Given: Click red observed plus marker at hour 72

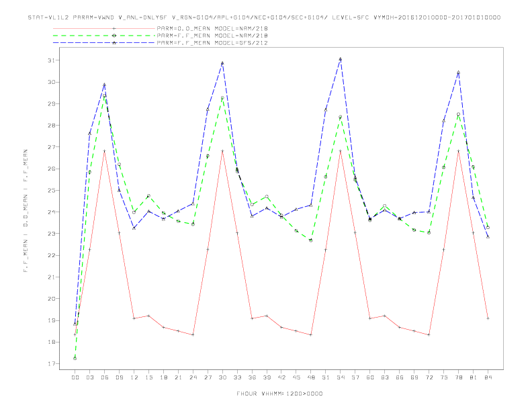Looking at the screenshot, I should pos(429,334).
